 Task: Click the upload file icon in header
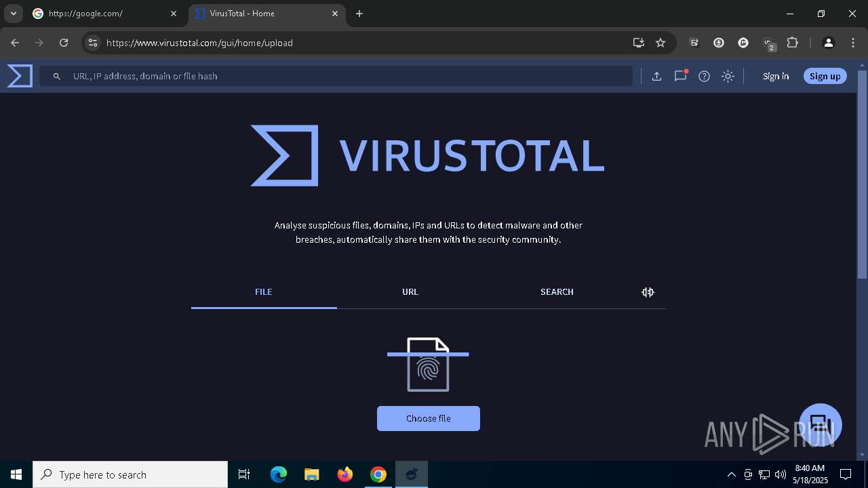(x=656, y=77)
